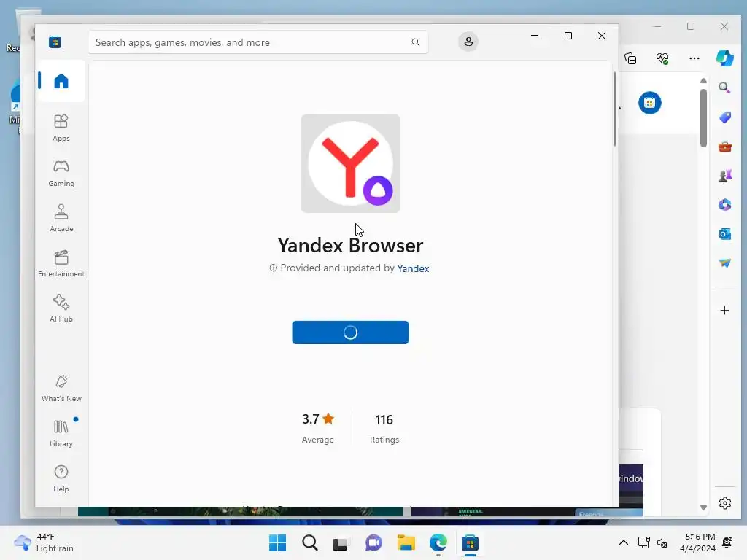Click the muted volume tray icon
The height and width of the screenshot is (560, 747).
(662, 542)
